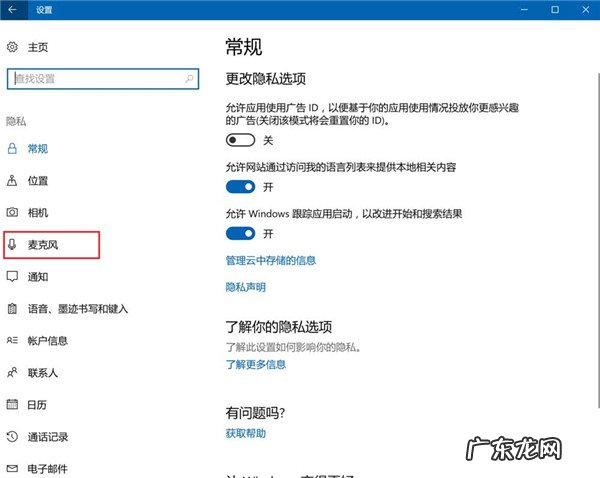
Task: Close the settings window
Action: click(x=585, y=10)
